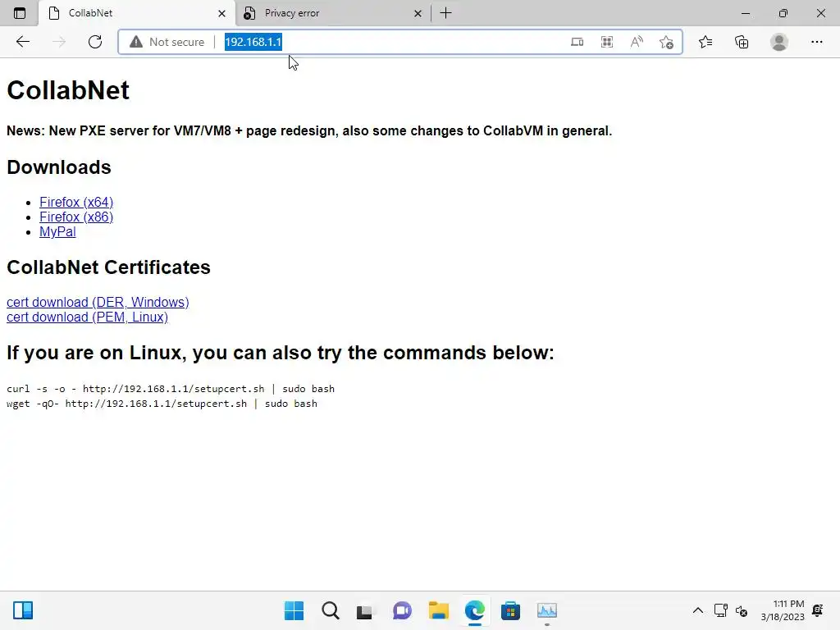
Task: Open the Settings and more menu
Action: coord(816,42)
